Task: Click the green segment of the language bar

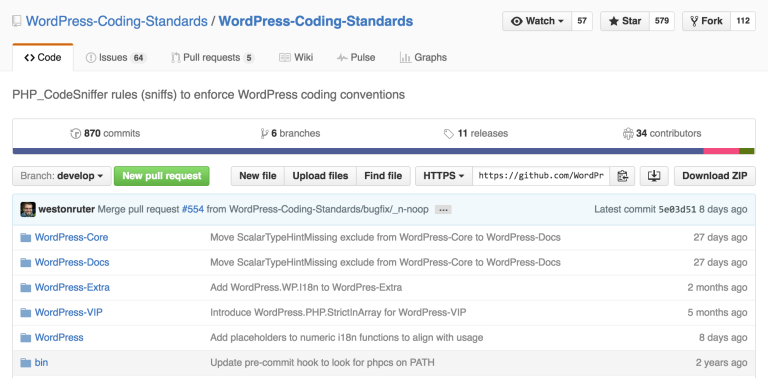Action: (747, 151)
